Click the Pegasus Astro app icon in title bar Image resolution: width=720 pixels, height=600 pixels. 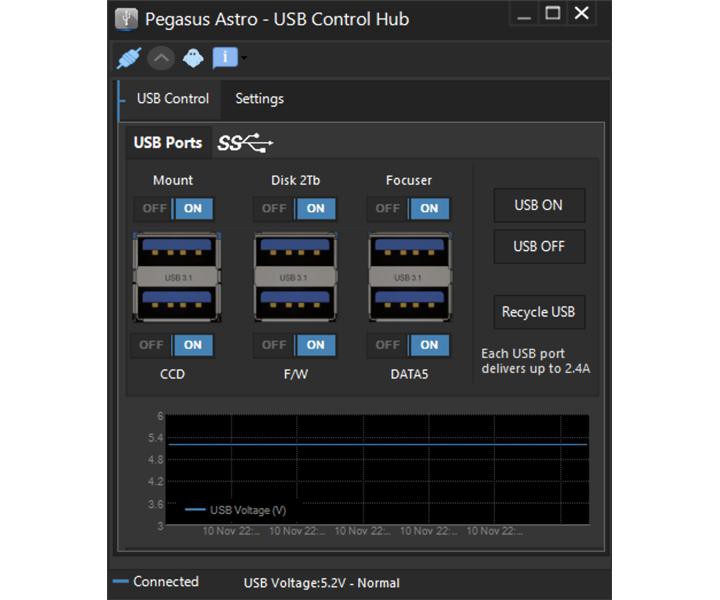[126, 18]
